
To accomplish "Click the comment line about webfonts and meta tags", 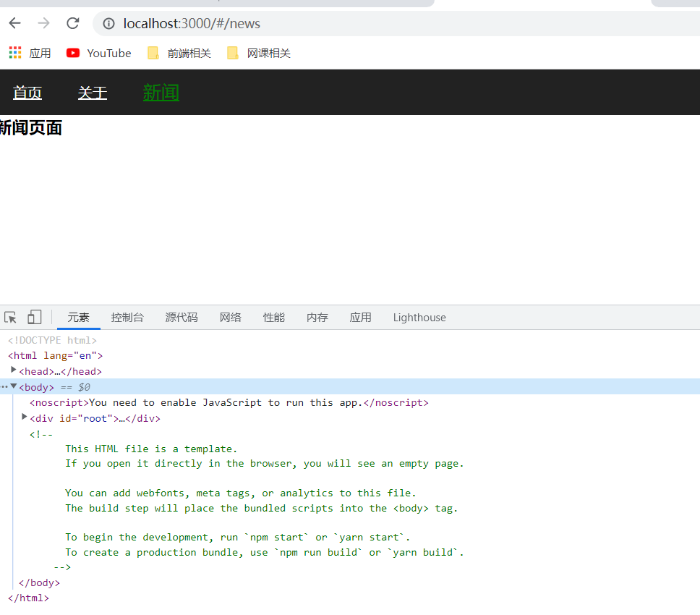I will pyautogui.click(x=241, y=493).
